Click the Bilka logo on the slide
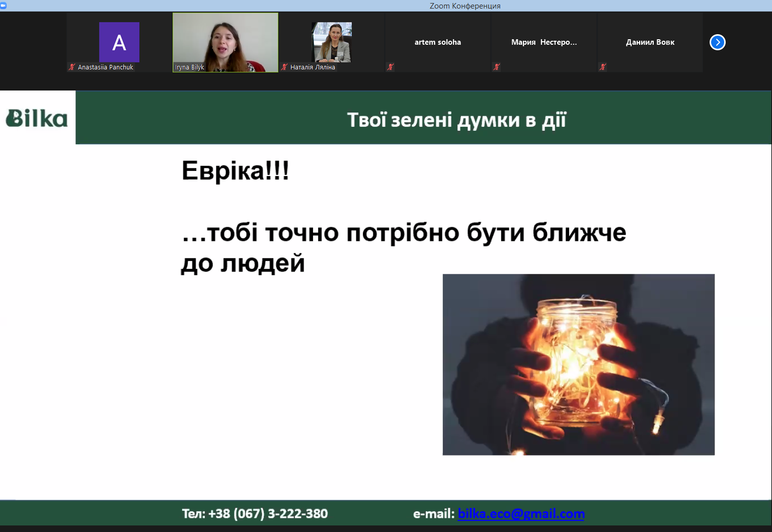Viewport: 772px width, 532px height. coord(37,119)
